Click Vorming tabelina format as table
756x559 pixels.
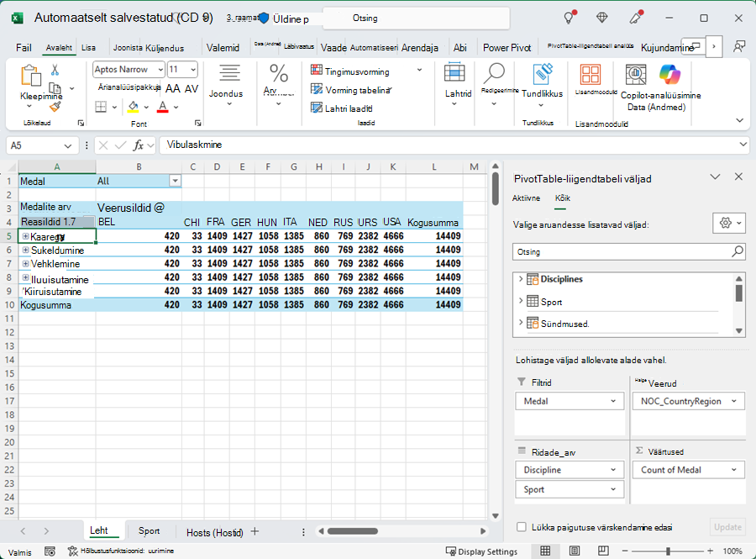click(x=351, y=90)
